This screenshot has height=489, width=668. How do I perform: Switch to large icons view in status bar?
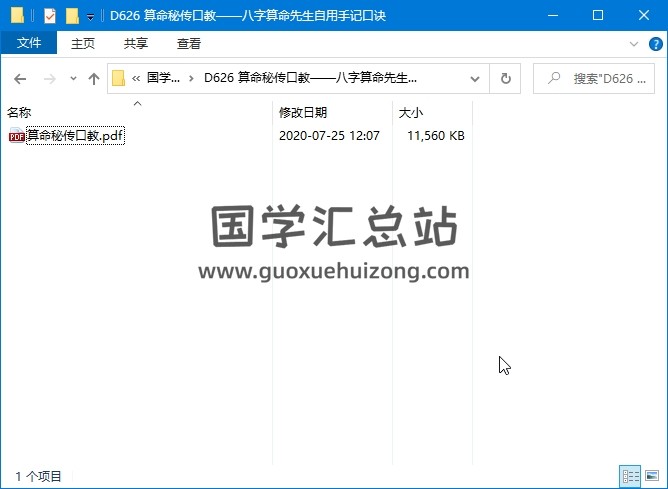coord(651,476)
